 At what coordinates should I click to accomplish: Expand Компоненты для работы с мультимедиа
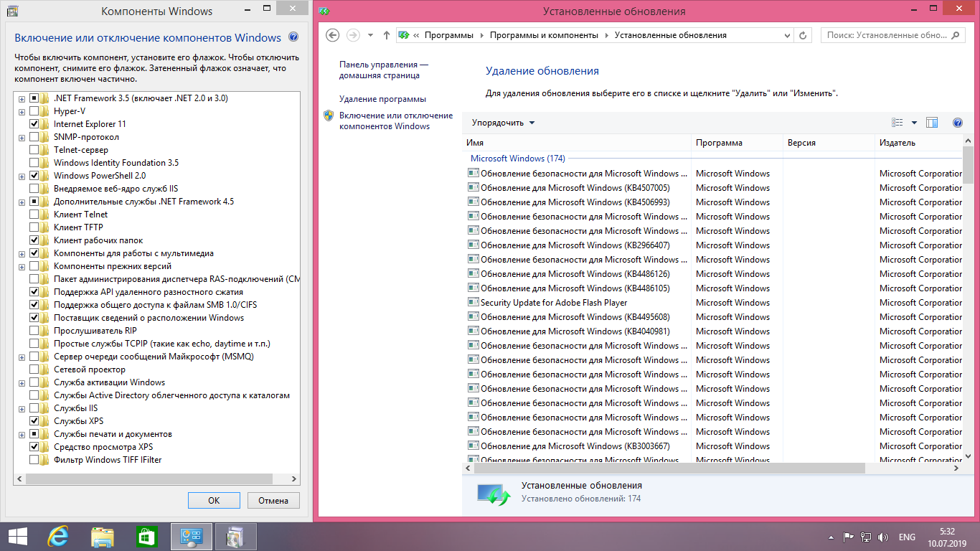(22, 253)
